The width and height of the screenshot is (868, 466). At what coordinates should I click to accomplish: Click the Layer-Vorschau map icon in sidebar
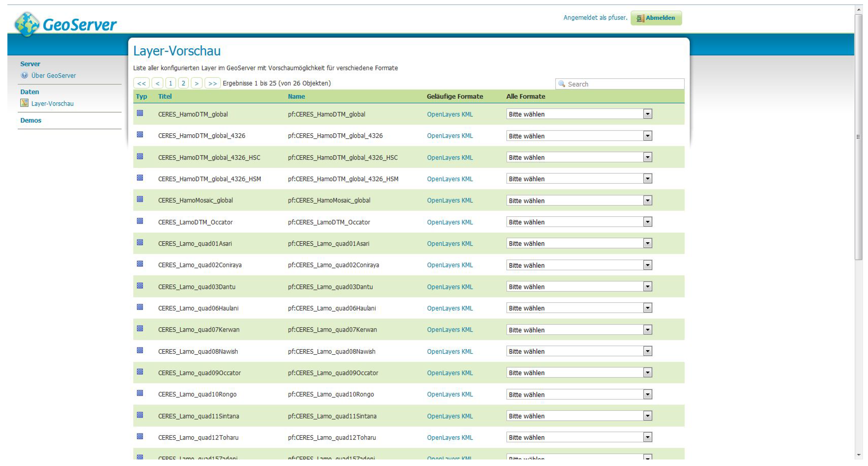tap(24, 103)
